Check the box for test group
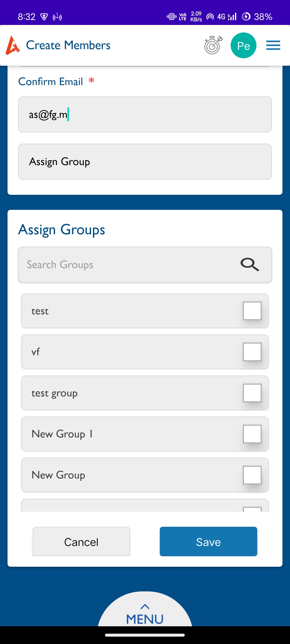The width and height of the screenshot is (290, 644). pos(252,393)
